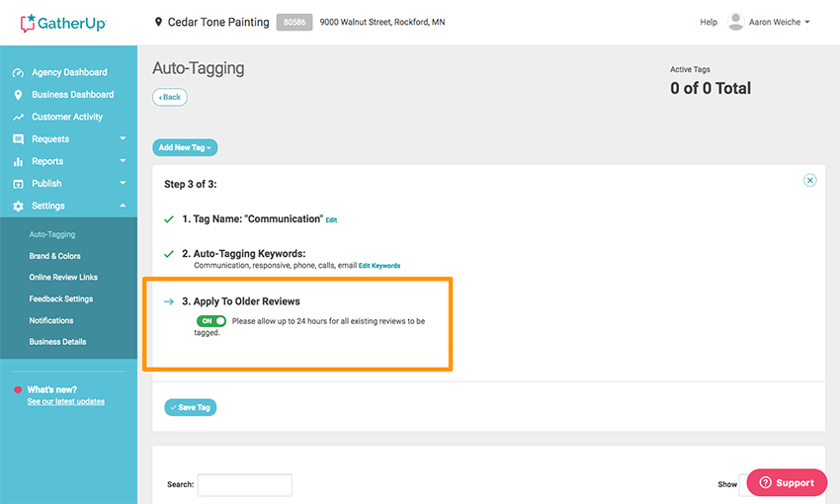Expand the Publish submenu arrow
Viewport: 840px width, 504px height.
(x=123, y=183)
